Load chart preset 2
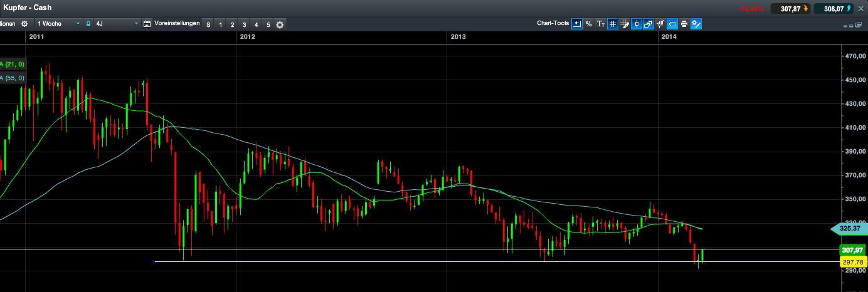This screenshot has height=292, width=868. 232,24
